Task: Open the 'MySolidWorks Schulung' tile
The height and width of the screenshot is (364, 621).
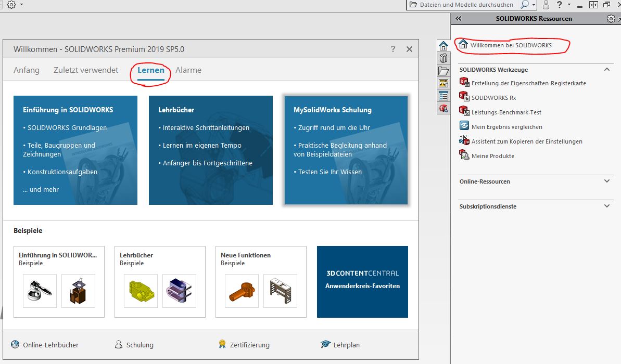Action: pos(346,150)
